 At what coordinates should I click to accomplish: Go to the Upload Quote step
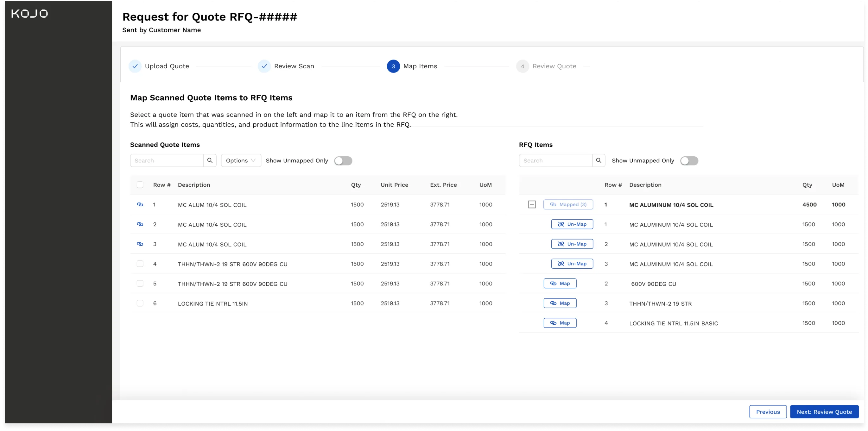click(x=167, y=66)
